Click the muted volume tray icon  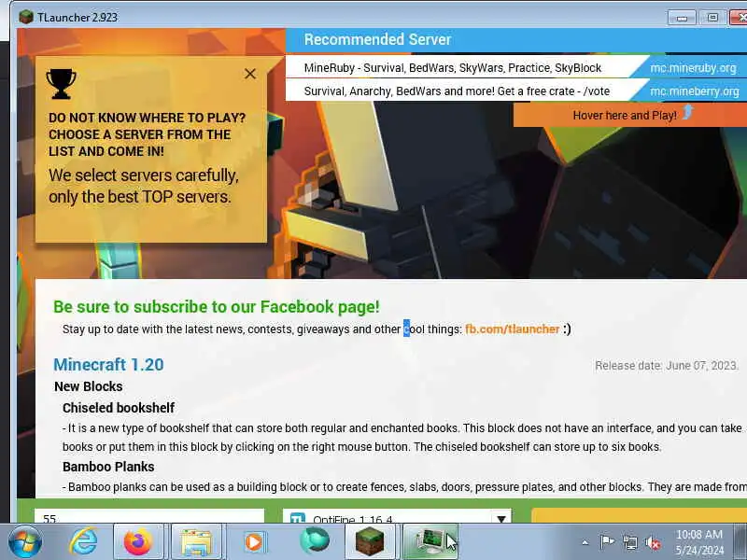(x=653, y=542)
